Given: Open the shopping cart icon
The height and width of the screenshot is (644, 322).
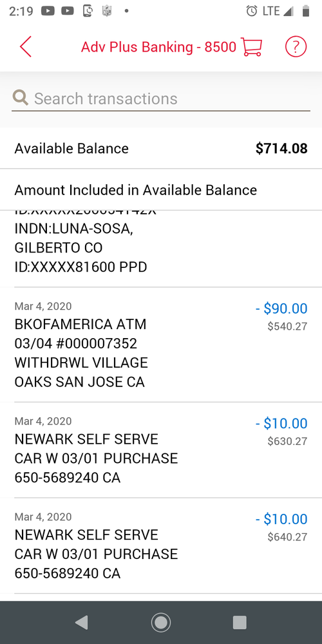Looking at the screenshot, I should tap(251, 47).
